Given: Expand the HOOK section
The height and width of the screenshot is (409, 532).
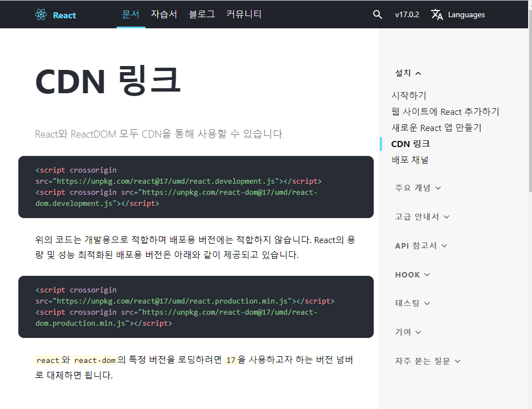Looking at the screenshot, I should click(412, 275).
